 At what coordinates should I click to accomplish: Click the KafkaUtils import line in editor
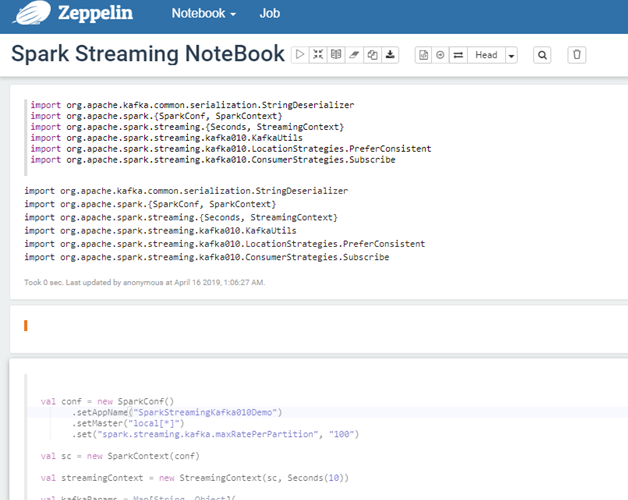tap(167, 138)
